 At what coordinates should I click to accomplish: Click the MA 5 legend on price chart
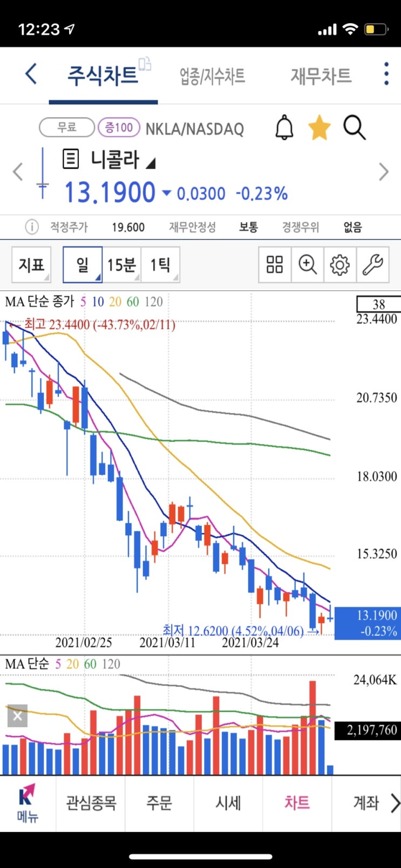tap(83, 302)
